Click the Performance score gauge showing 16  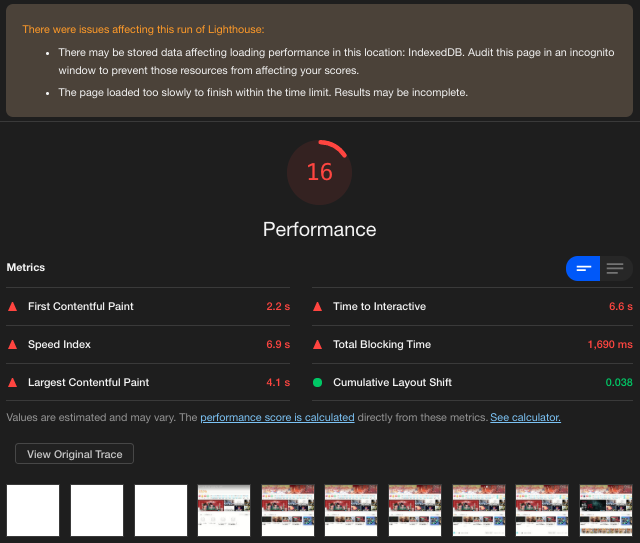point(319,172)
